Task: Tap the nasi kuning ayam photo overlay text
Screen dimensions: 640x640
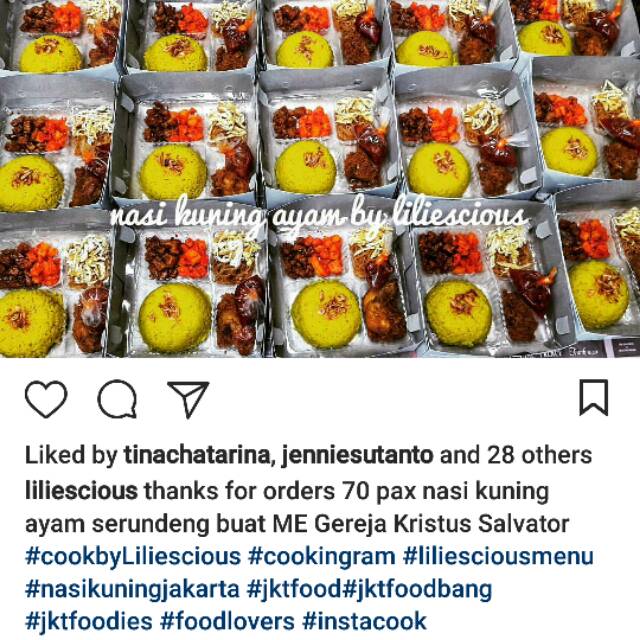Action: coord(318,216)
